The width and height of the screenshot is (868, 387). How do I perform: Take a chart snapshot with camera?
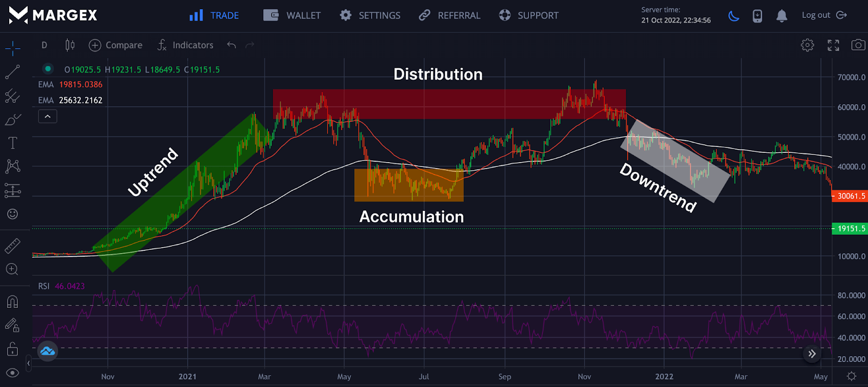point(858,45)
